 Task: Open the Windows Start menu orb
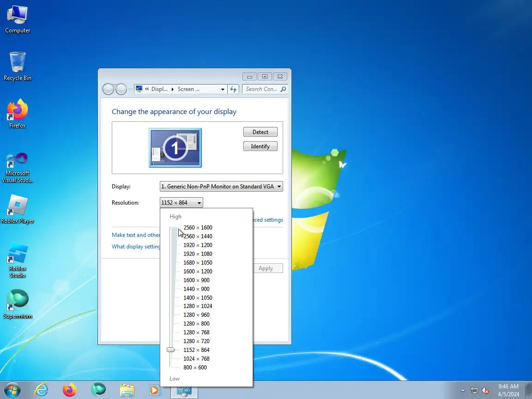[x=12, y=390]
